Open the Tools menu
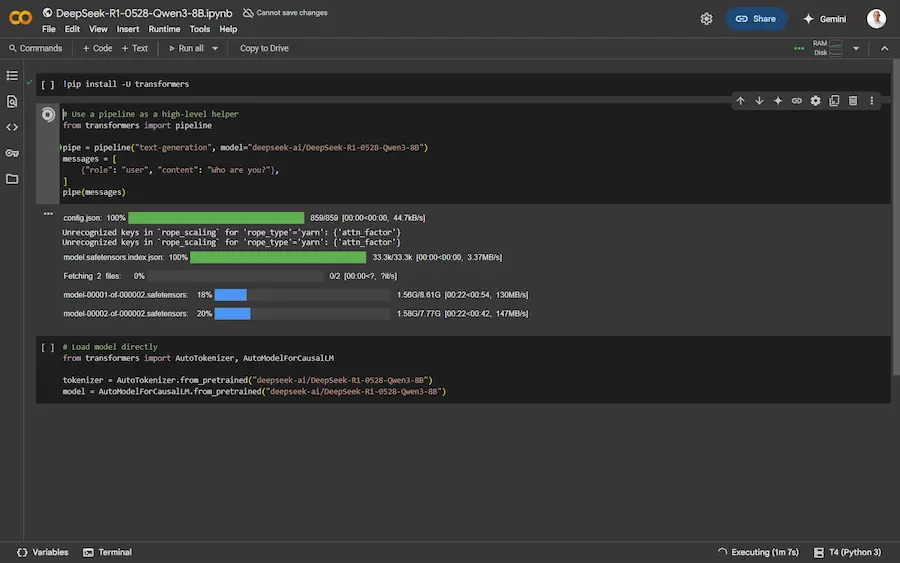This screenshot has height=563, width=900. pyautogui.click(x=200, y=29)
